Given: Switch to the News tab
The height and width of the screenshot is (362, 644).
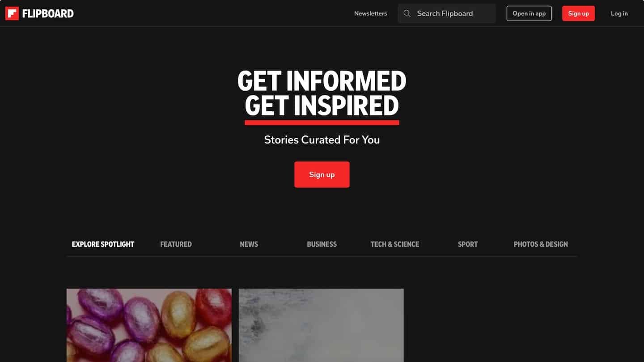Looking at the screenshot, I should click(249, 244).
